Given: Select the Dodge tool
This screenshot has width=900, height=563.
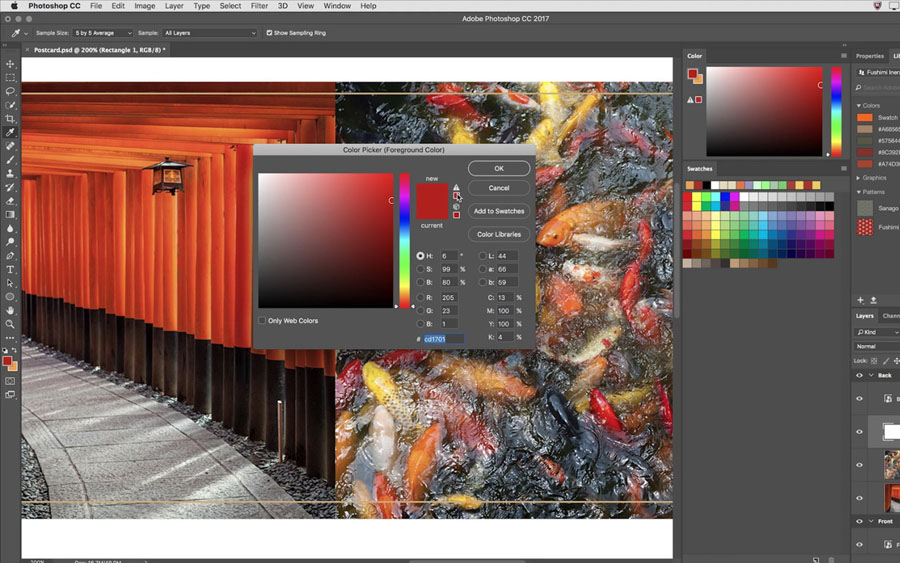Looking at the screenshot, I should point(10,242).
